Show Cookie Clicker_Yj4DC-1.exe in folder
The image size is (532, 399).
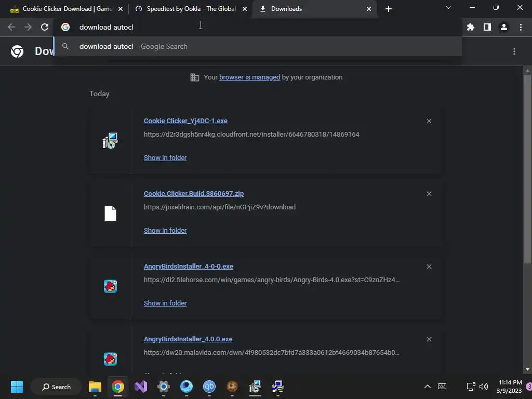coord(165,158)
